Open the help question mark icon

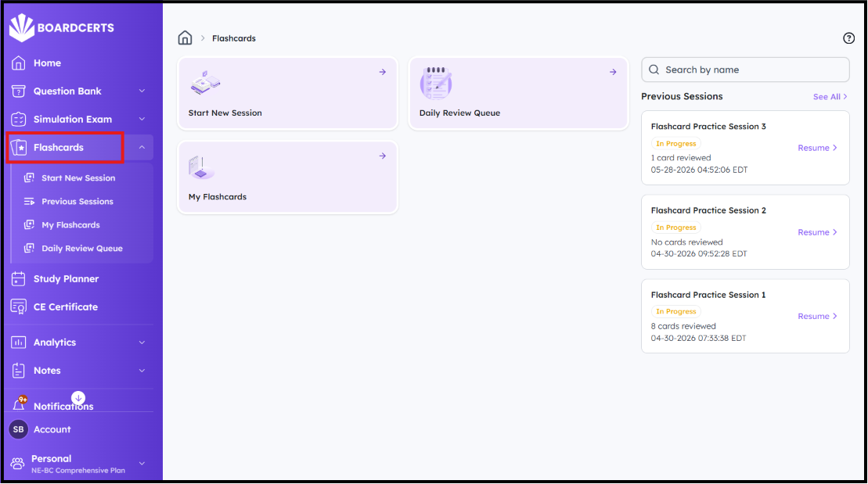tap(848, 38)
